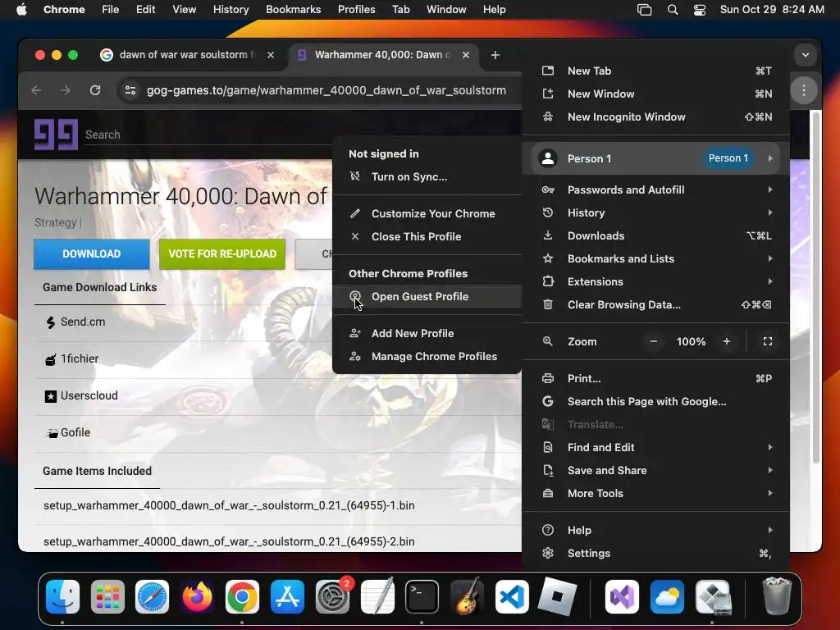Viewport: 840px width, 630px height.
Task: Open the Bookmarks menu in menu bar
Action: pyautogui.click(x=293, y=10)
